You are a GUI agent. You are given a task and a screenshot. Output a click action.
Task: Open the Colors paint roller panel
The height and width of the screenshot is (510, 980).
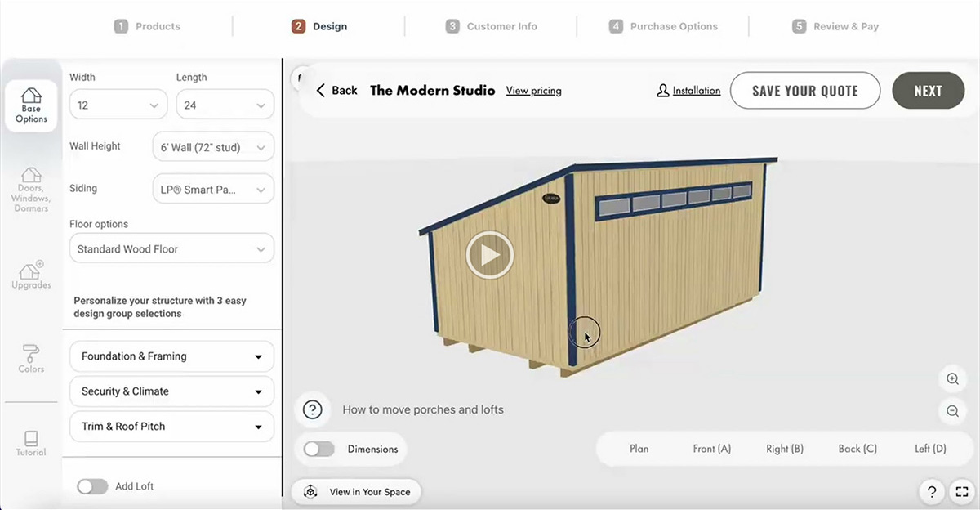tap(31, 359)
